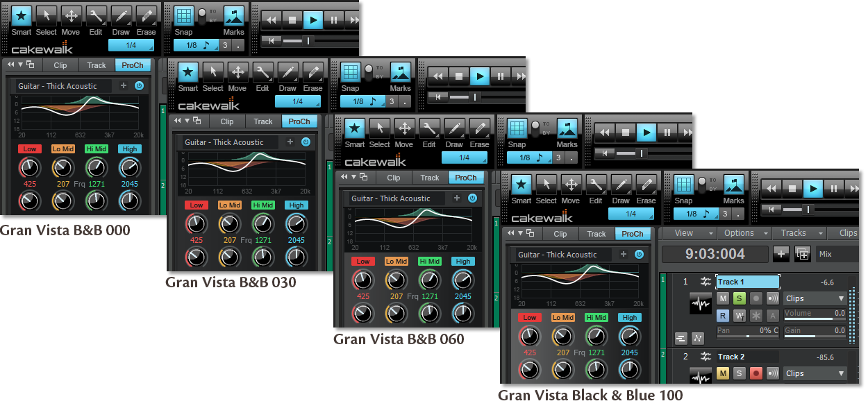Open the Track 2 Clips dropdown
Screen dimensions: 868x408
tap(815, 373)
